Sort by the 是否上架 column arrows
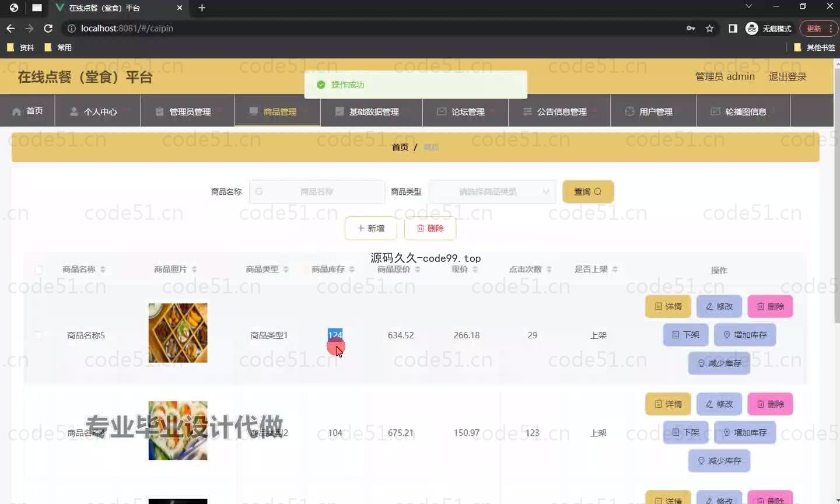This screenshot has height=504, width=840. [615, 269]
